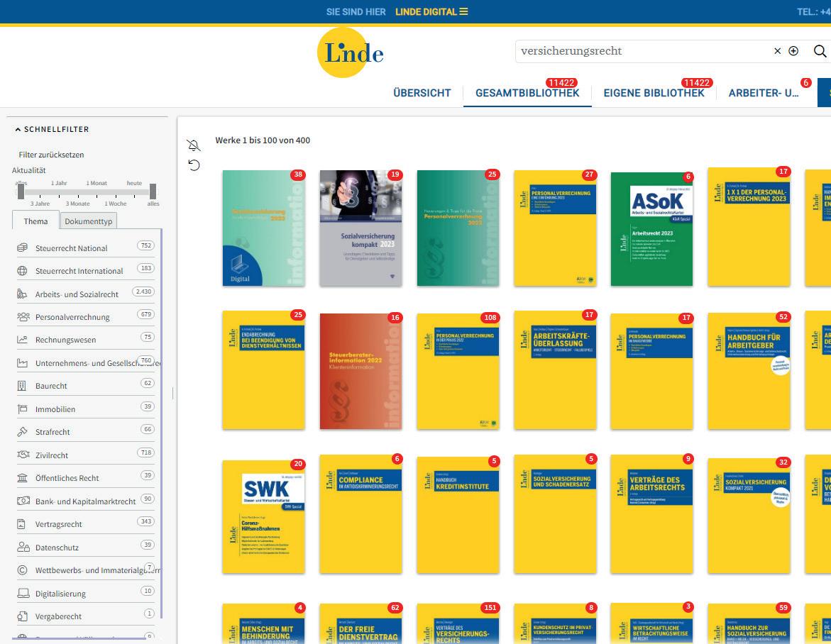This screenshot has height=644, width=831.
Task: Click the undo arrow icon beneath the bell
Action: 194,165
